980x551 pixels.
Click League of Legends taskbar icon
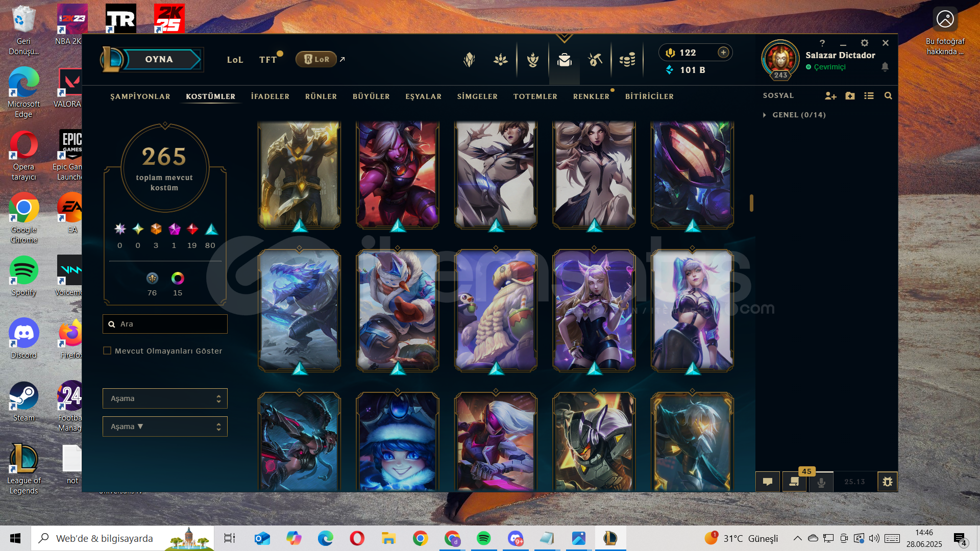click(610, 538)
